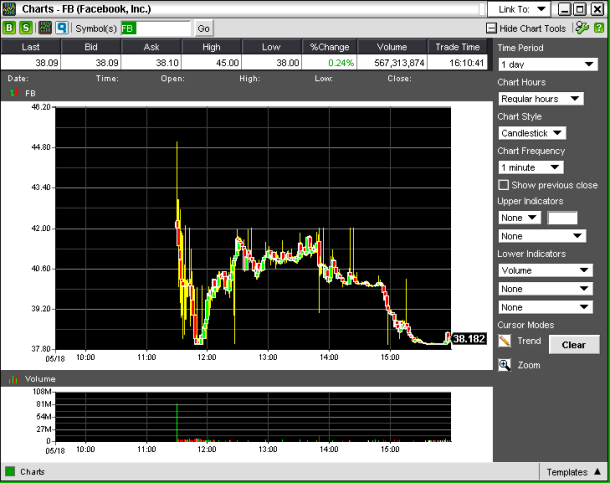The image size is (610, 483).
Task: Click Hide Chart Tools label
Action: (x=532, y=28)
